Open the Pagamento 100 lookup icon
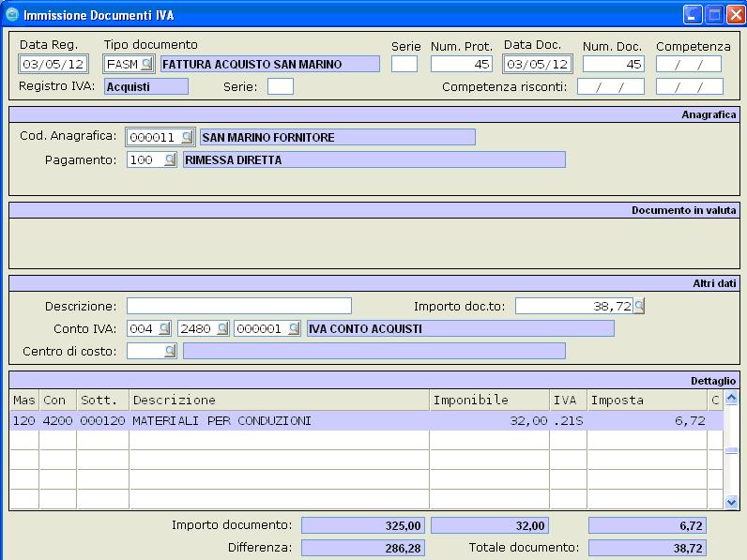Viewport: 747px width, 560px height. pos(170,159)
